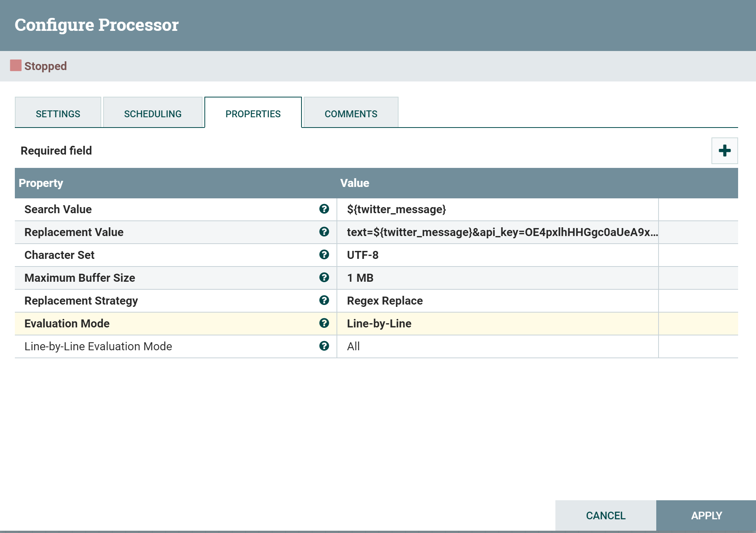
Task: Click help icon for Character Set
Action: [x=324, y=255]
